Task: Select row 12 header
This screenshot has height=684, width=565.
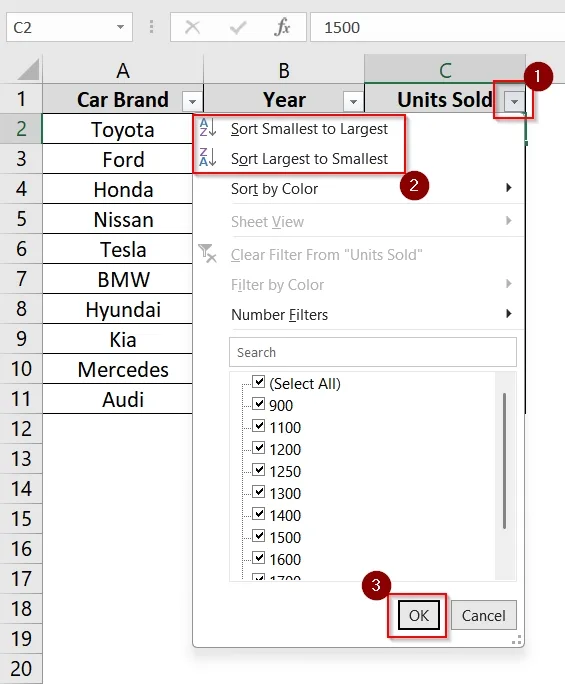Action: pos(21,429)
